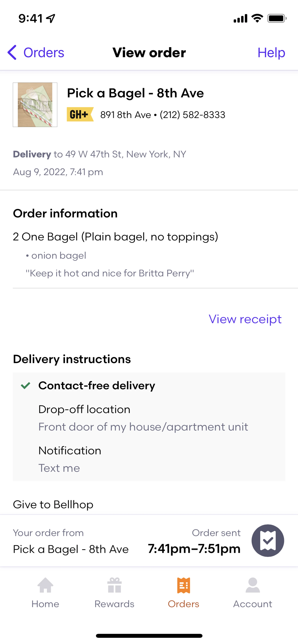This screenshot has width=298, height=644.
Task: Open the Home tab
Action: point(45,593)
